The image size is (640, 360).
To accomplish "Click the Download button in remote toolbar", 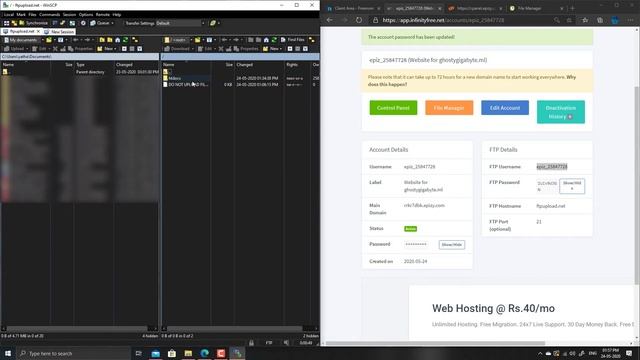I will tap(178, 49).
